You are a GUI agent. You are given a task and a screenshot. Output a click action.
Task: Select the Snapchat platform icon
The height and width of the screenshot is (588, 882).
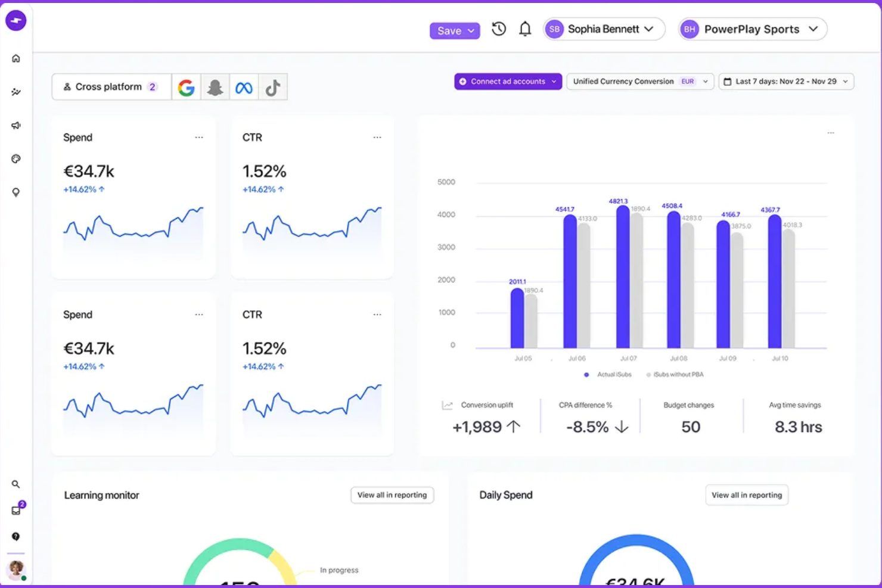pos(215,86)
